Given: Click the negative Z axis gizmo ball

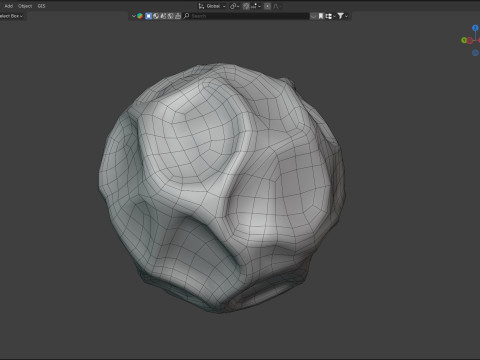Looking at the screenshot, I should coord(475,53).
